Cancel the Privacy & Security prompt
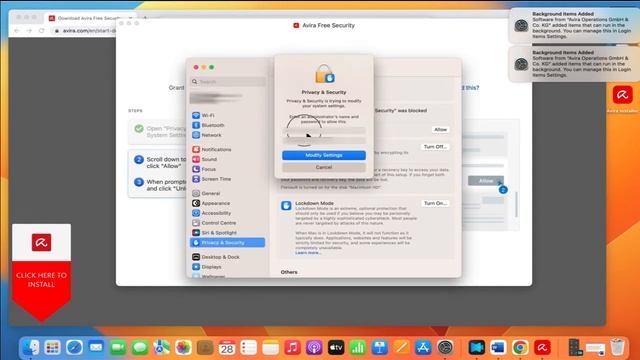 [324, 167]
